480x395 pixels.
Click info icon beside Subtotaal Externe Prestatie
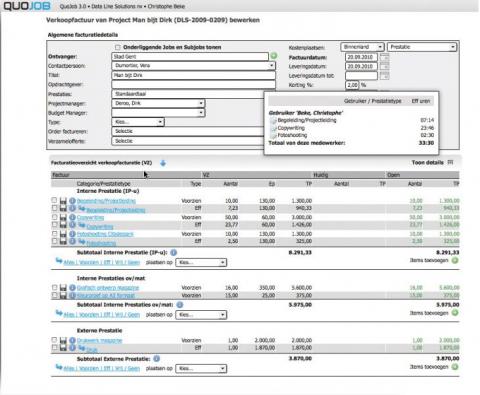pyautogui.click(x=156, y=359)
